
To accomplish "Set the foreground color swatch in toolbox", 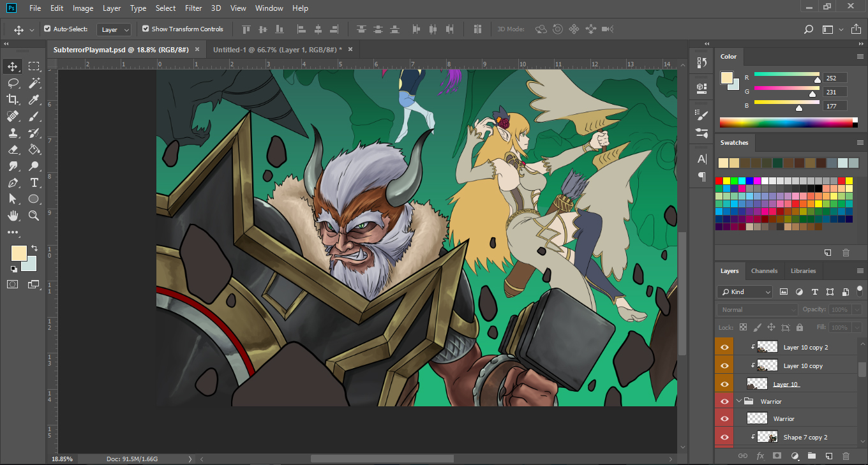I will (18, 253).
